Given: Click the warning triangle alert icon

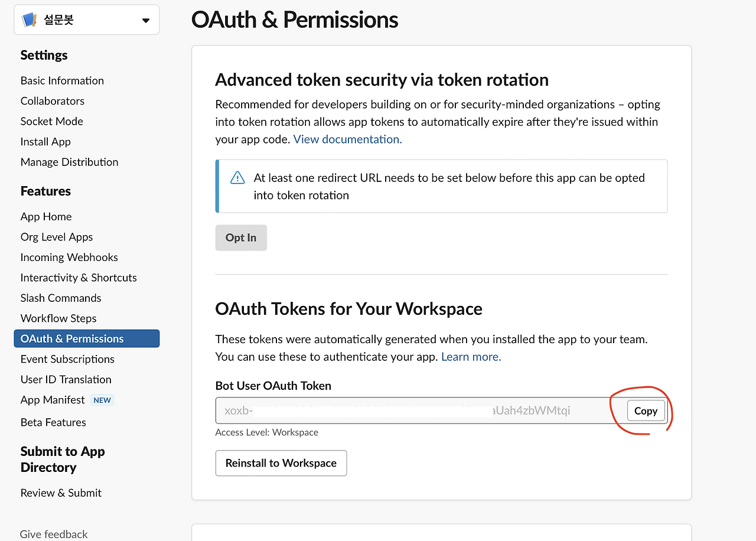Looking at the screenshot, I should pos(237,178).
